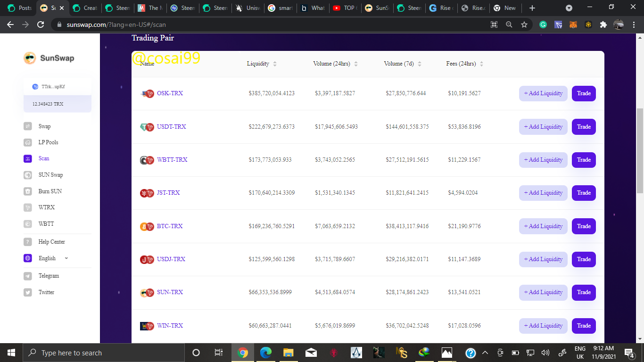Click Add Liquidity for SUN-TRX
Viewport: 644px width, 362px height.
[543, 292]
